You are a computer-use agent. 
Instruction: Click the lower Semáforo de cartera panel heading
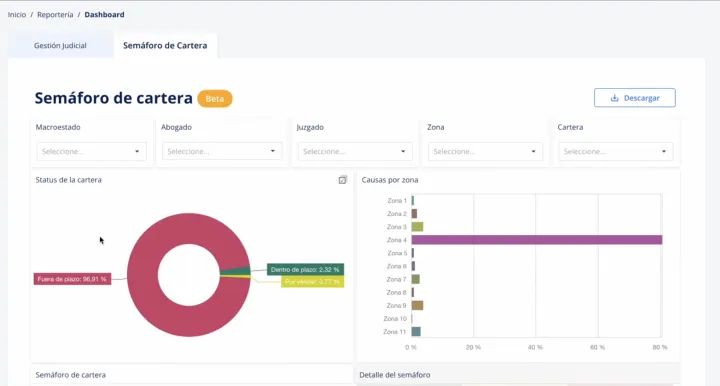click(70, 375)
